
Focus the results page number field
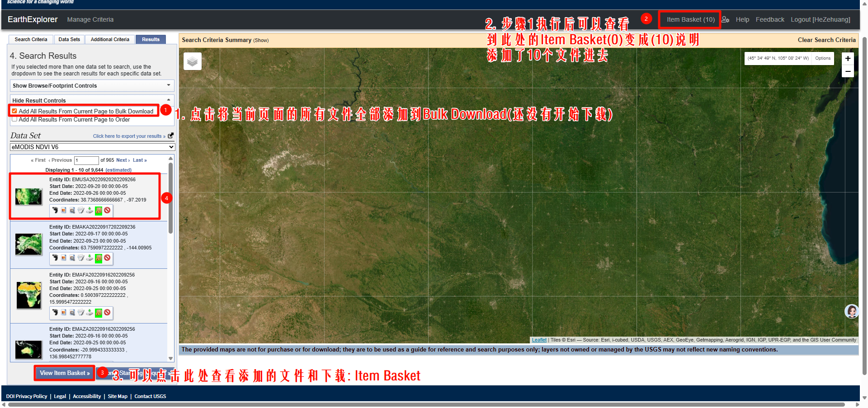[86, 160]
